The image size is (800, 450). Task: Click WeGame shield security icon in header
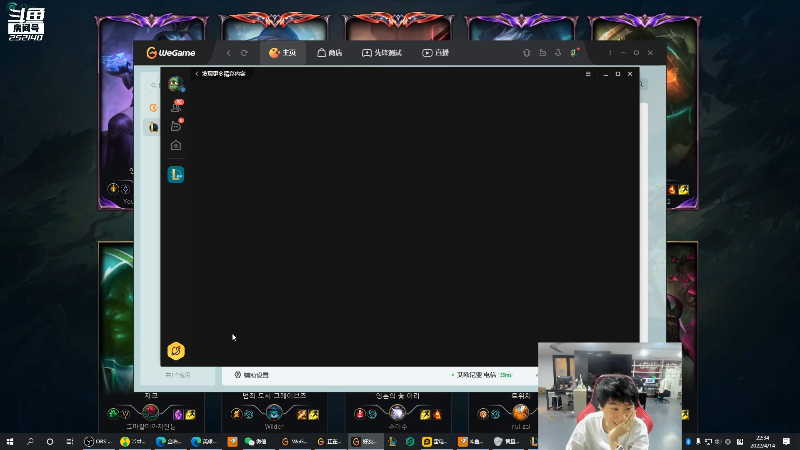coord(527,53)
